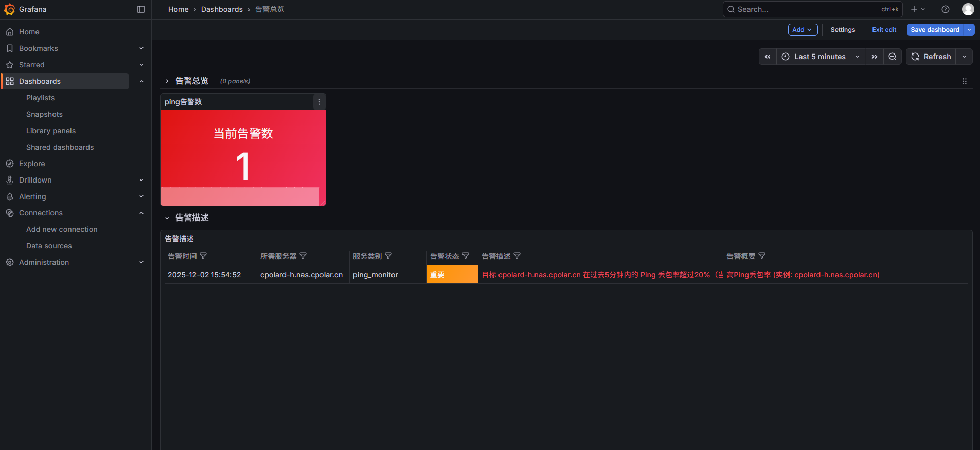Open the refresh interval dropdown arrow

tap(964, 57)
